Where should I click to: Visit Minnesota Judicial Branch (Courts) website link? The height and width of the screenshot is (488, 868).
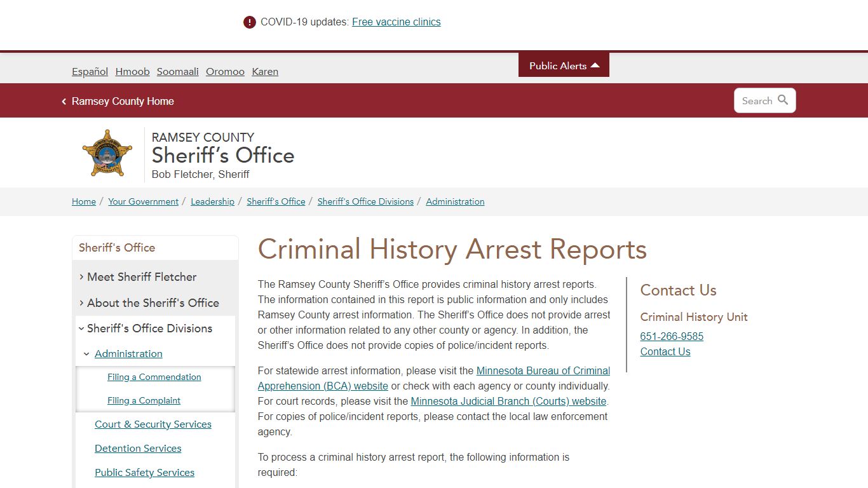[509, 402]
